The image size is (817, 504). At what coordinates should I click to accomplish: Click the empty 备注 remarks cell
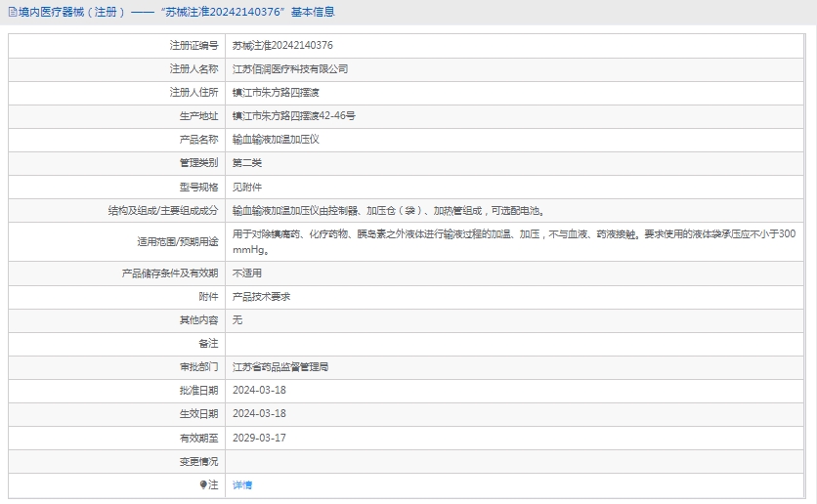coord(518,344)
